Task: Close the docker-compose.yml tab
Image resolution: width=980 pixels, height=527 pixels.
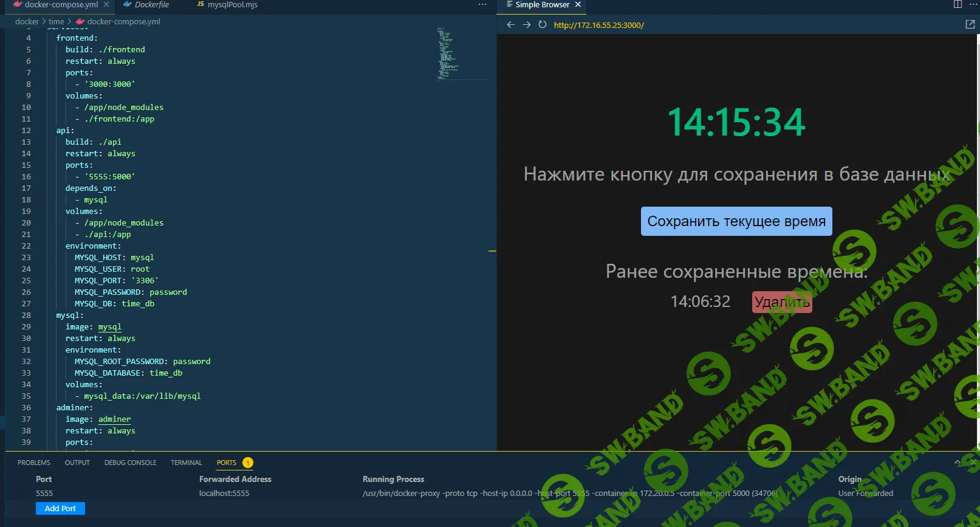Action: point(106,5)
